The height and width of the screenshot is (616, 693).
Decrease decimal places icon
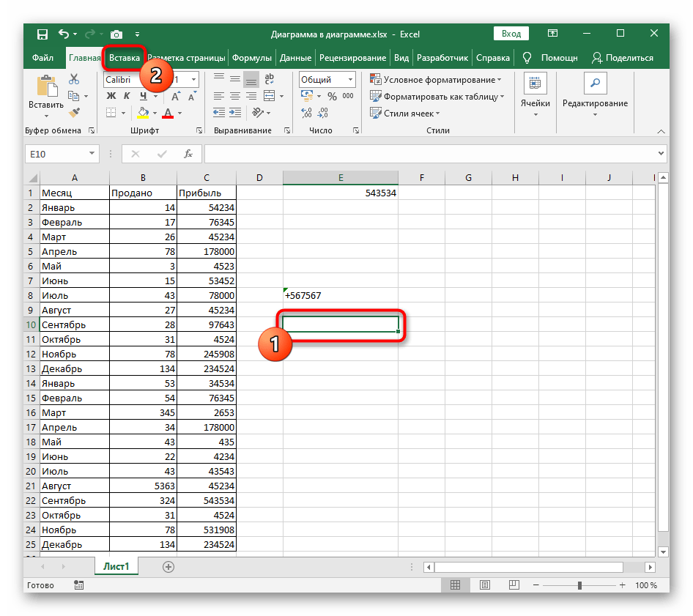point(323,113)
